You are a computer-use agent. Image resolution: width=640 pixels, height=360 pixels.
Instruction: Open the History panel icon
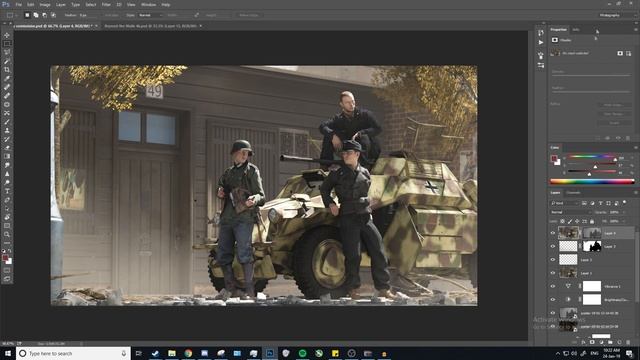541,33
